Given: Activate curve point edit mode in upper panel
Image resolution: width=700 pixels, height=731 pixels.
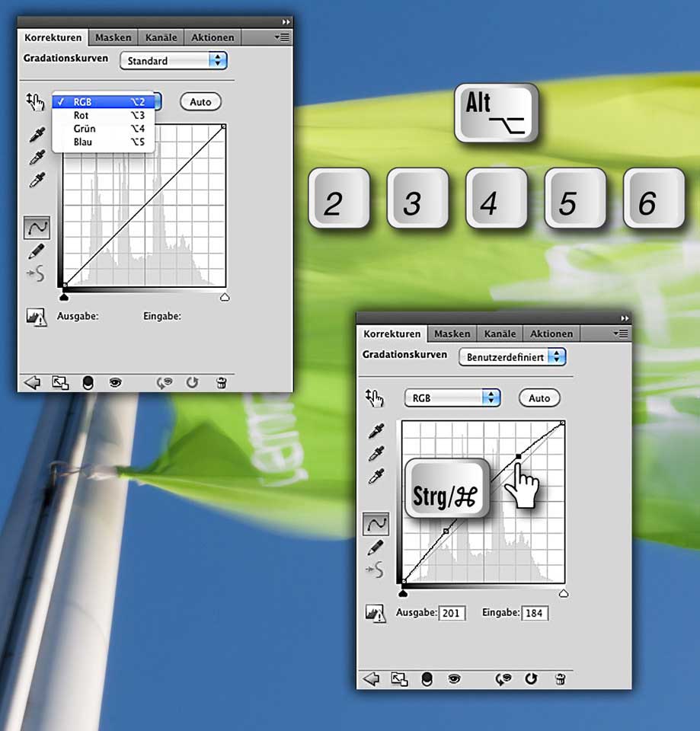Looking at the screenshot, I should (37, 228).
